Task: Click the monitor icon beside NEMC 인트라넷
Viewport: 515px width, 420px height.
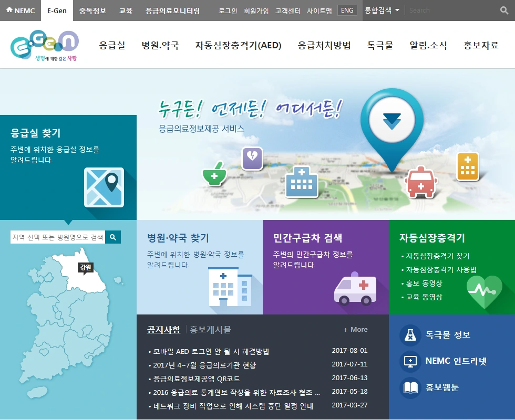Action: coord(410,361)
